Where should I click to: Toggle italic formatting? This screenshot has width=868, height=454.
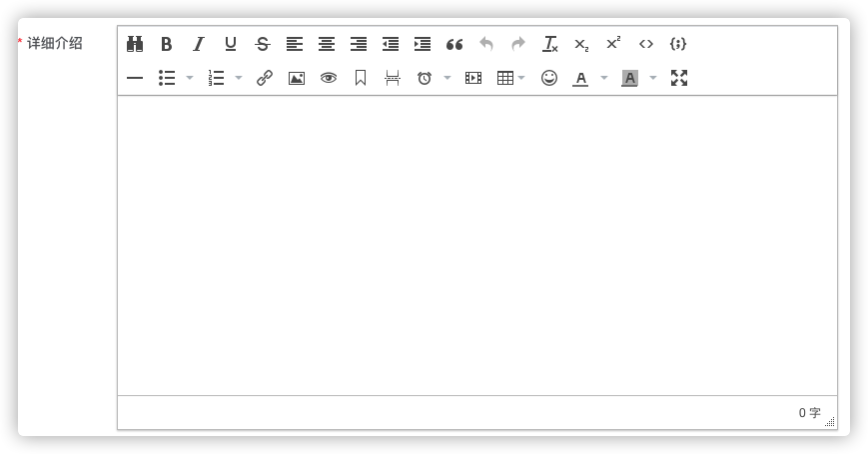click(x=199, y=44)
